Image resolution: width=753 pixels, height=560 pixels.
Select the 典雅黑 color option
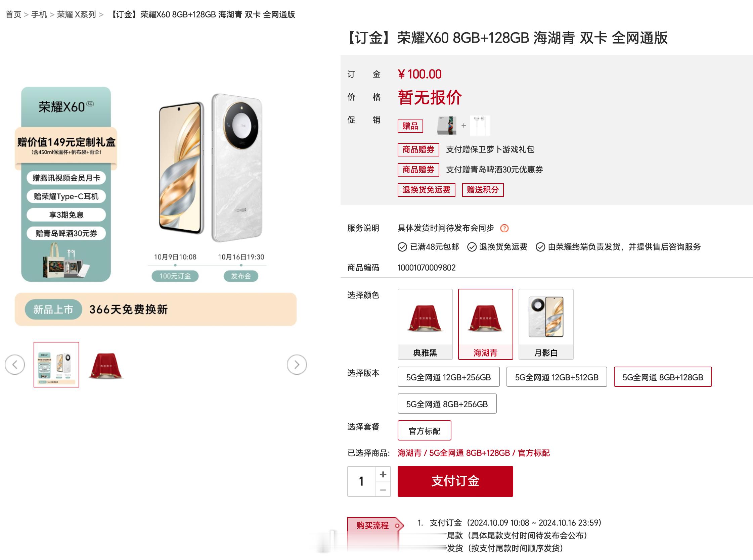point(425,324)
